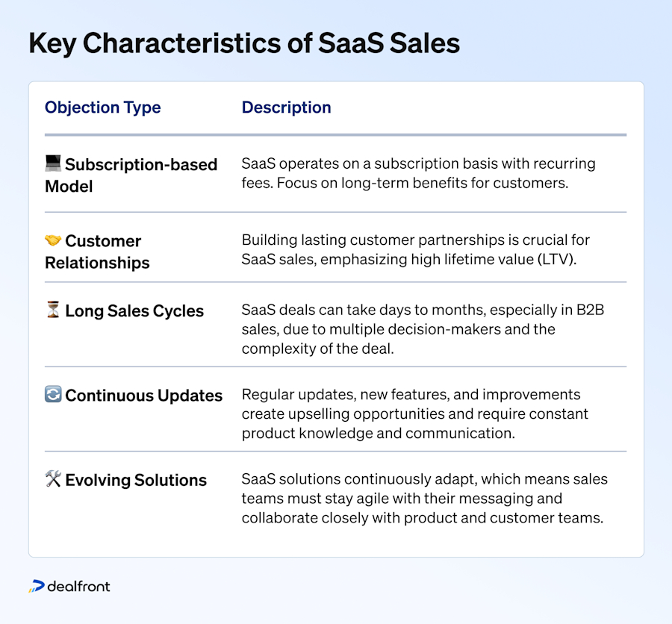Click the Key Characteristics of SaaS Sales title
The height and width of the screenshot is (624, 672).
[244, 43]
